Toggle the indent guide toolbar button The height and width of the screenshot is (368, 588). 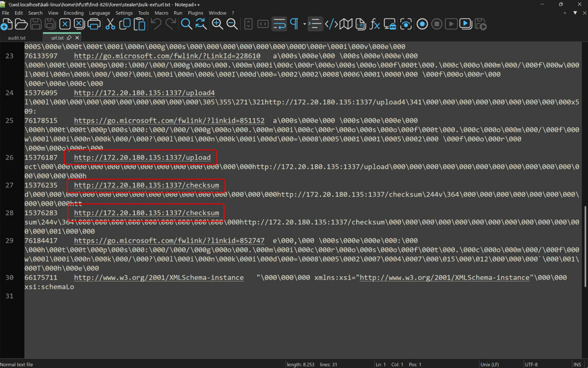point(315,24)
